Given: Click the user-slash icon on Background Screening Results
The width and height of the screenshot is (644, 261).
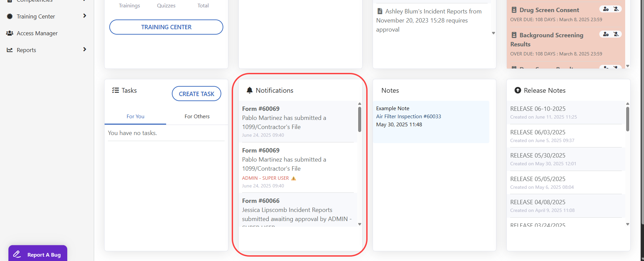Looking at the screenshot, I should 616,34.
